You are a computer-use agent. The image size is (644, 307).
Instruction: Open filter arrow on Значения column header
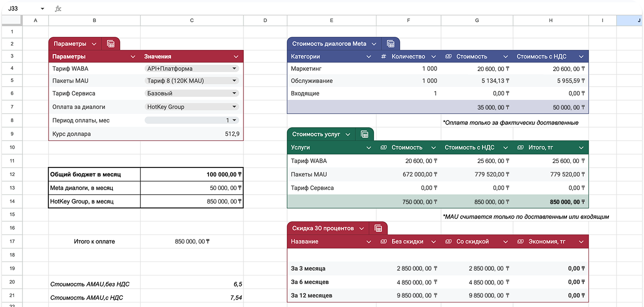click(236, 56)
